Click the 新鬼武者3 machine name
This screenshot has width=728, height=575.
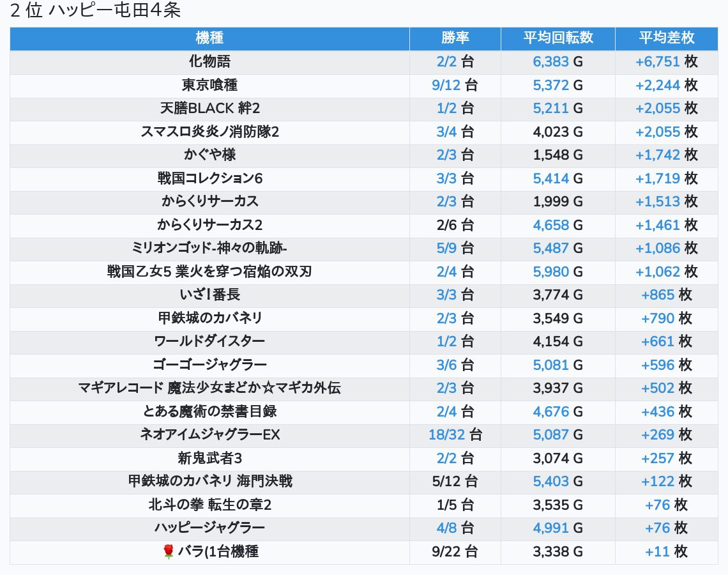click(x=209, y=459)
